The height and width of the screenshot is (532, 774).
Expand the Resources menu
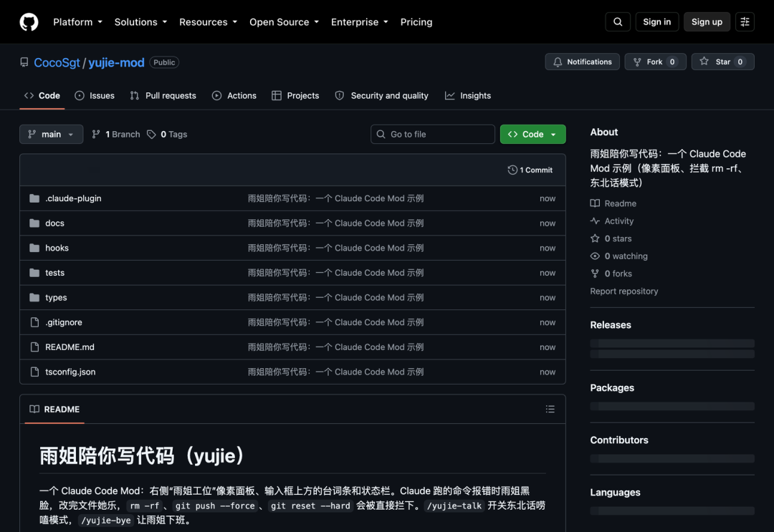point(208,22)
